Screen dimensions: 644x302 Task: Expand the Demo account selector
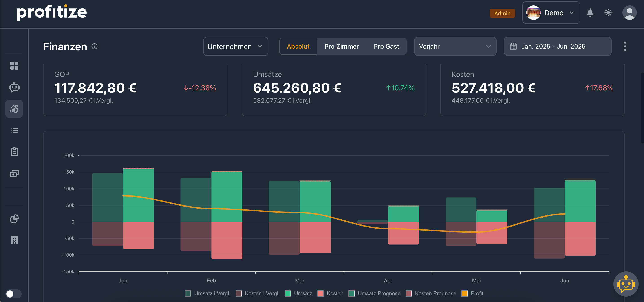point(551,13)
